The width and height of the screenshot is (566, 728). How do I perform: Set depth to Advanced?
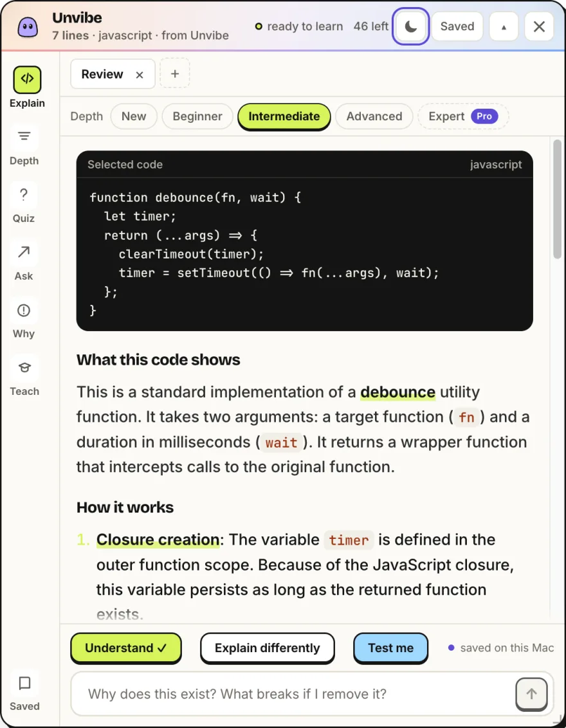click(374, 116)
